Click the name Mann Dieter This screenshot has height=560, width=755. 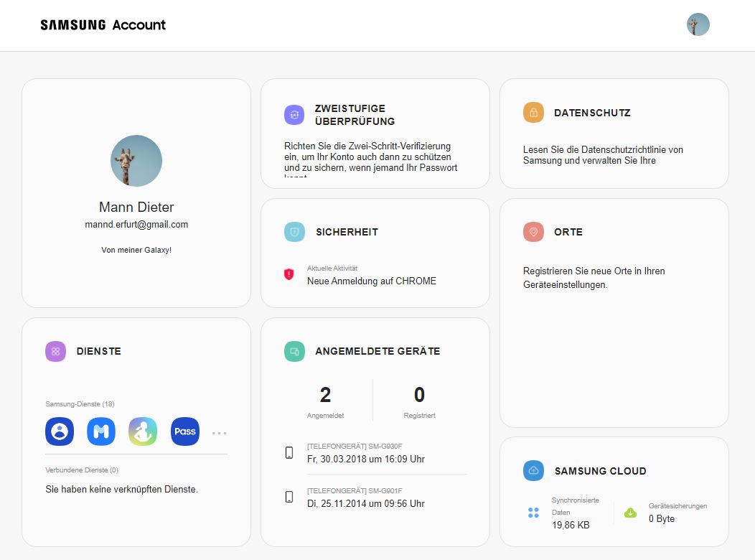[136, 207]
